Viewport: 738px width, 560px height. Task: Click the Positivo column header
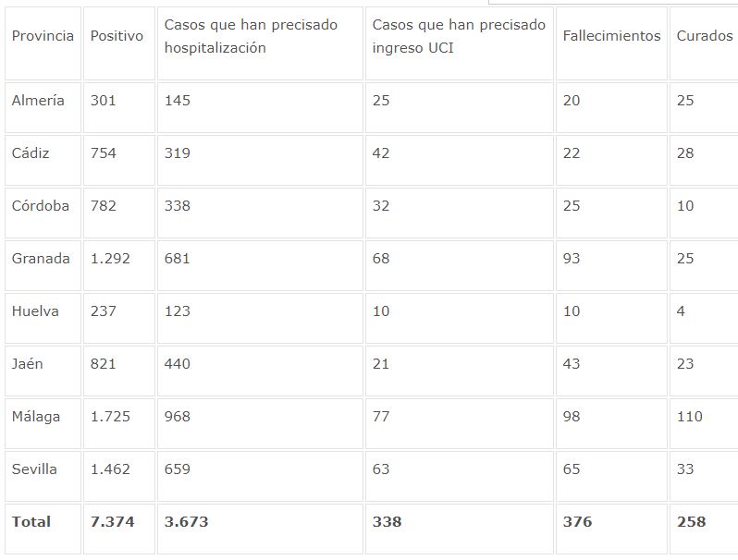tap(117, 36)
